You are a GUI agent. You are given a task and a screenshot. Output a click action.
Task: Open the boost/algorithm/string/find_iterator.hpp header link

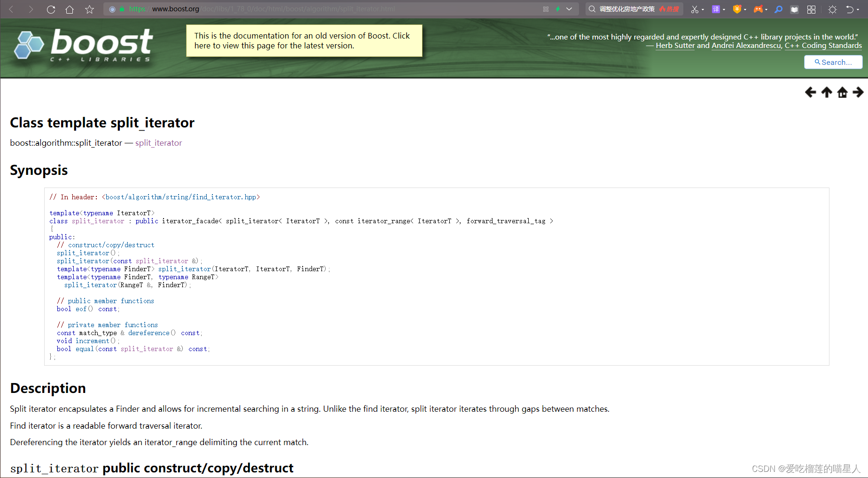pyautogui.click(x=180, y=197)
